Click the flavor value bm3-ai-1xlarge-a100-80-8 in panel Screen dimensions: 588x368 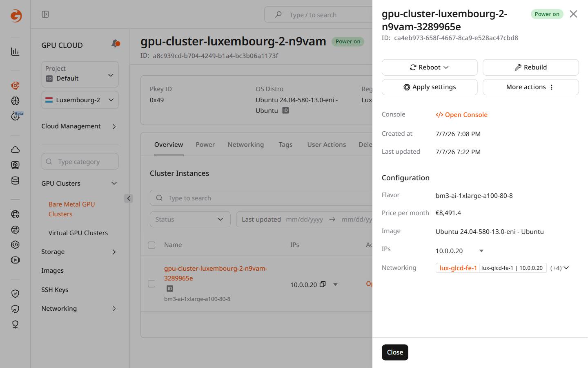[474, 195]
